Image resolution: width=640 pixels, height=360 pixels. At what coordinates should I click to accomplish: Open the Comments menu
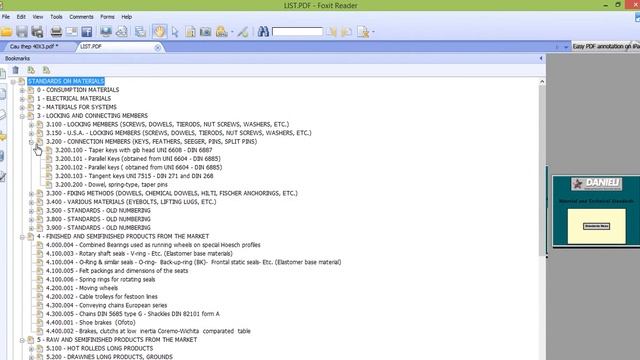click(x=81, y=17)
